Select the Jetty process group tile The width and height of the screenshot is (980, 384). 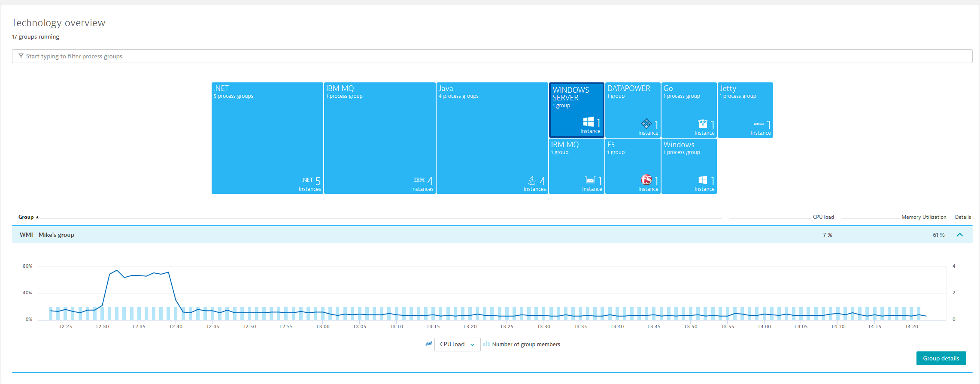pos(745,110)
